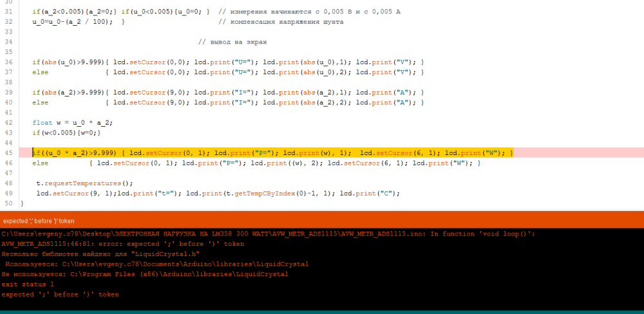
Task: Click the 'exit status 1' console line
Action: pos(28,284)
